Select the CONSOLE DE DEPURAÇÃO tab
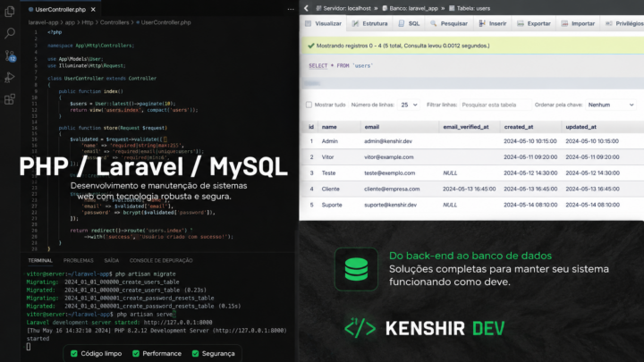The height and width of the screenshot is (362, 644). pyautogui.click(x=161, y=261)
